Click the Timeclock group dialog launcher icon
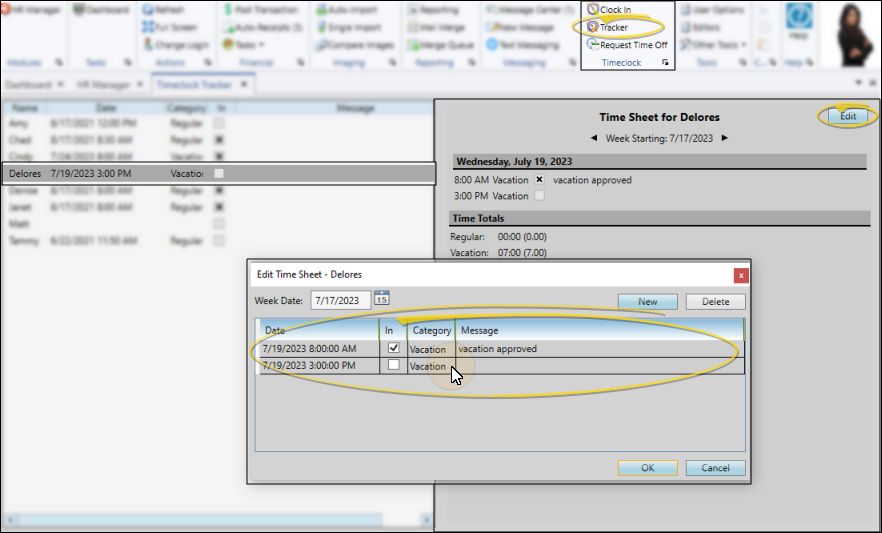 pos(665,62)
